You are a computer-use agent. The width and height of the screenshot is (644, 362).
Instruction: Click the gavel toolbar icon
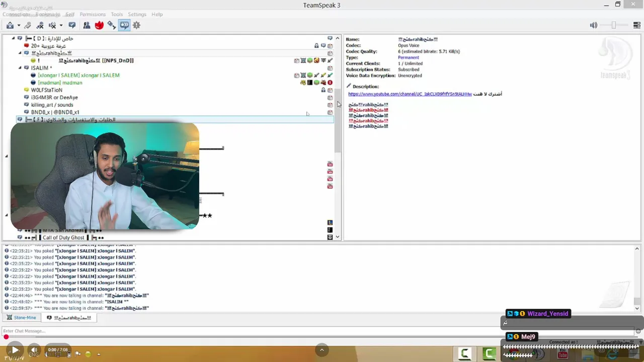point(112,25)
